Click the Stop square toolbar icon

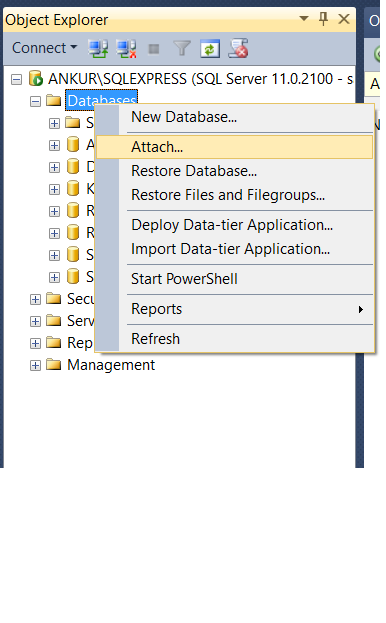[154, 49]
